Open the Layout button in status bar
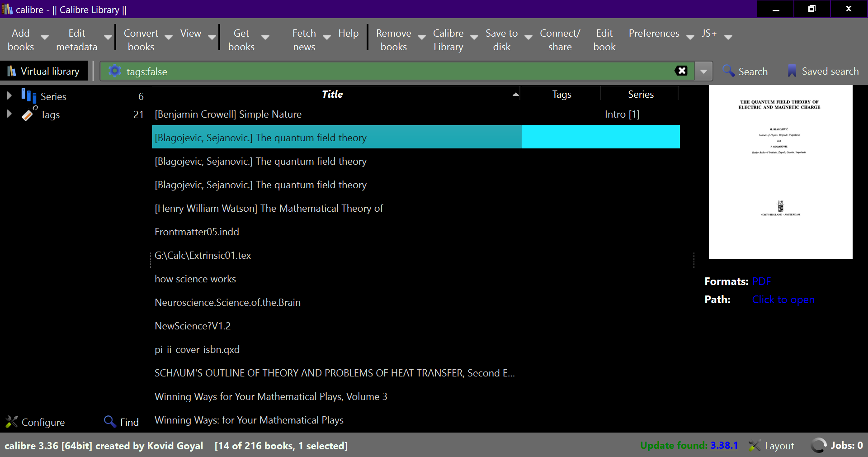 pyautogui.click(x=771, y=445)
